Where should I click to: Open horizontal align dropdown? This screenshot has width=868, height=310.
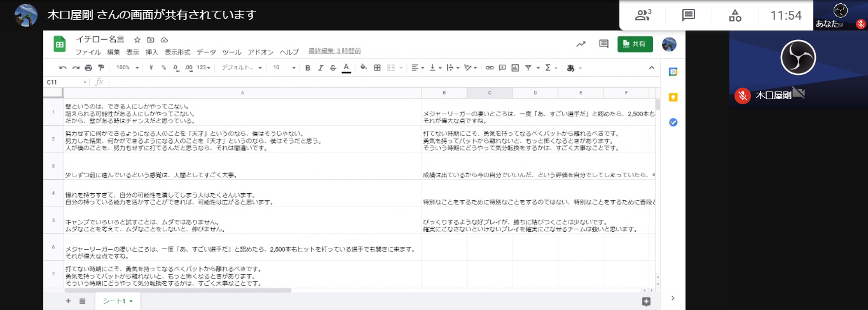[417, 67]
